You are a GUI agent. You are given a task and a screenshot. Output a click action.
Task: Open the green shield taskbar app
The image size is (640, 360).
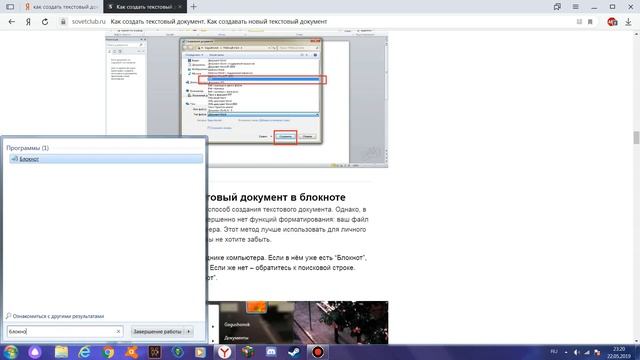pyautogui.click(x=178, y=352)
